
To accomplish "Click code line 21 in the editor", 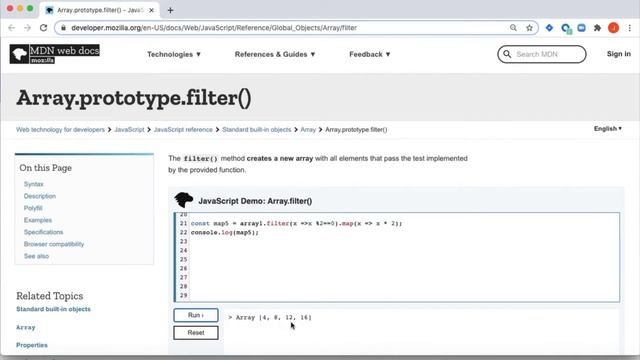I will [x=296, y=223].
